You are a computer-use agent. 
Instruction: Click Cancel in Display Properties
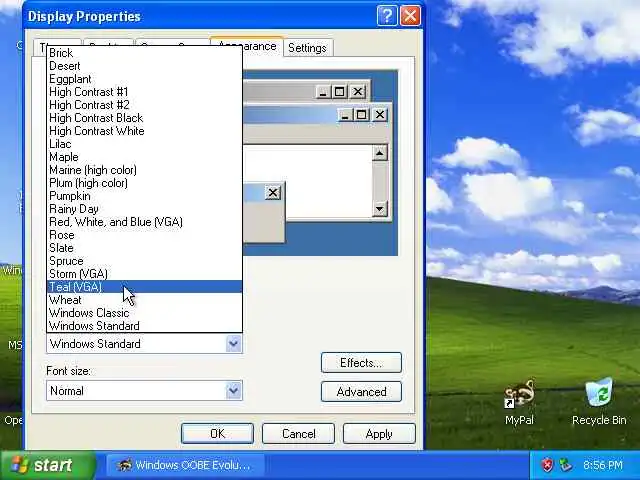click(298, 433)
